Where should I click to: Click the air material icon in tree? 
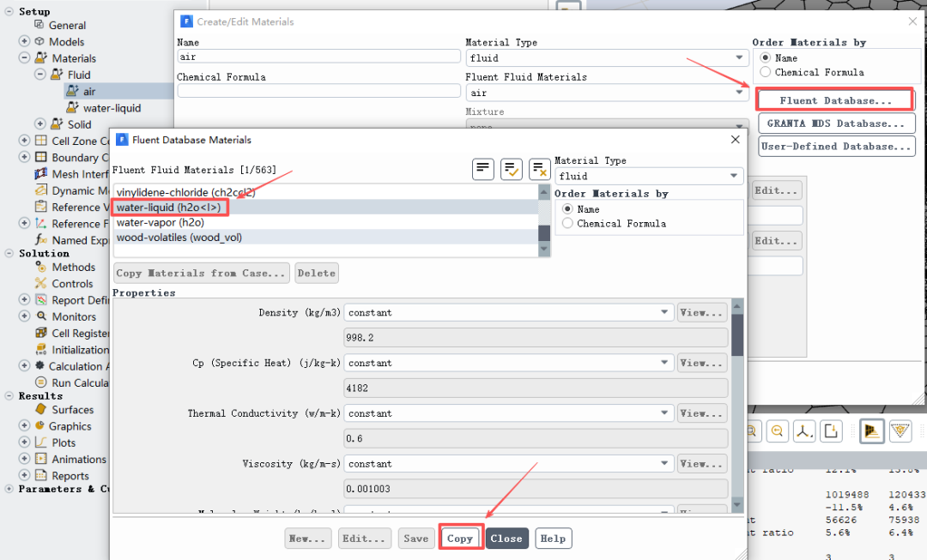(x=72, y=91)
